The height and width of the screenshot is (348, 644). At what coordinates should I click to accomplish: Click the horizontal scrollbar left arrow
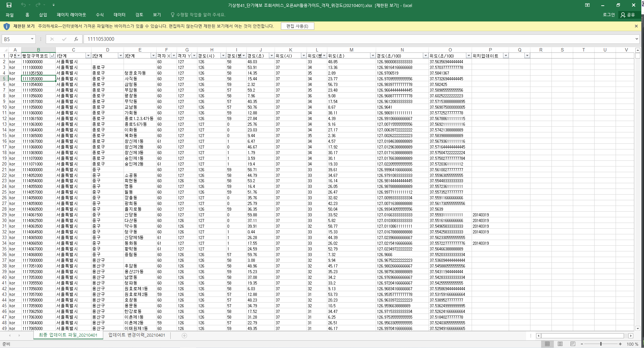point(538,336)
